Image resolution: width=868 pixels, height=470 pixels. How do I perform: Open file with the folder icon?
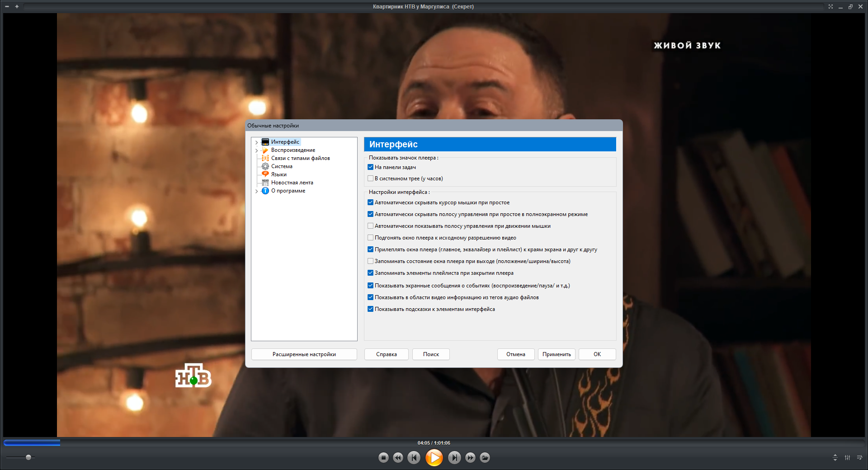click(x=485, y=458)
